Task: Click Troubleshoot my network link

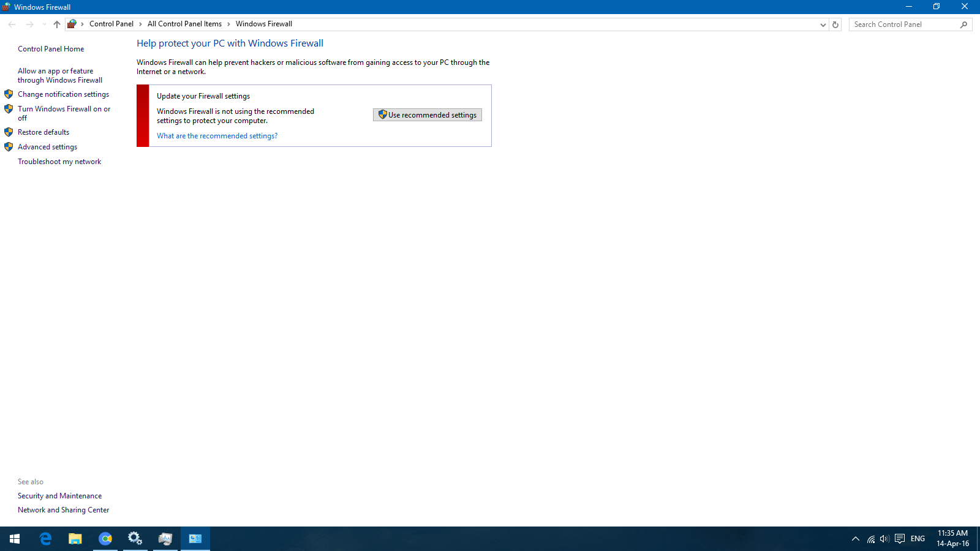Action: (x=59, y=162)
